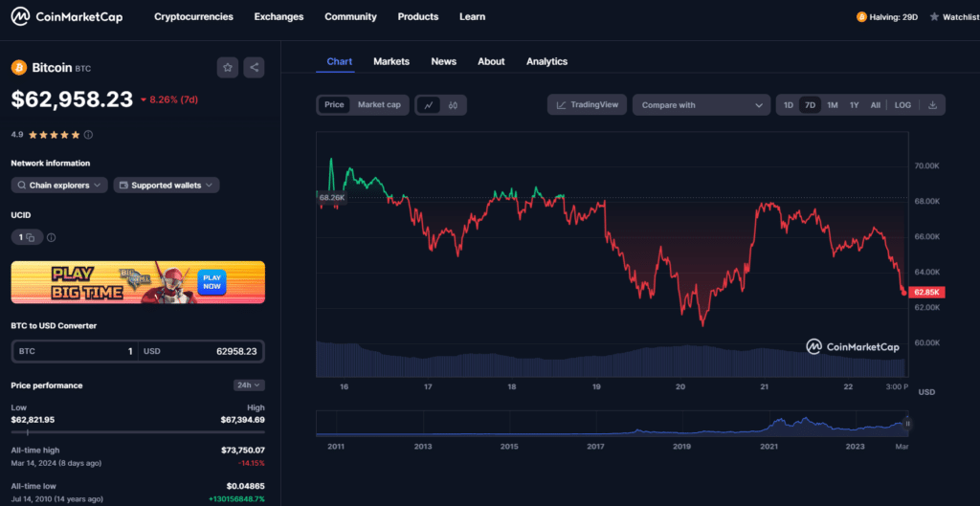This screenshot has height=506, width=980.
Task: Select the Chart tab
Action: pyautogui.click(x=340, y=61)
